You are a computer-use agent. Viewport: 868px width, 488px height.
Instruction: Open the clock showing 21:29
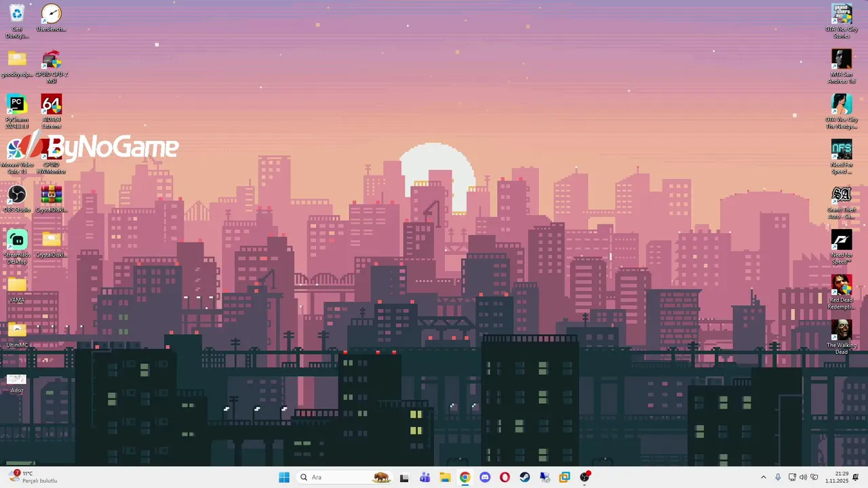(x=837, y=477)
